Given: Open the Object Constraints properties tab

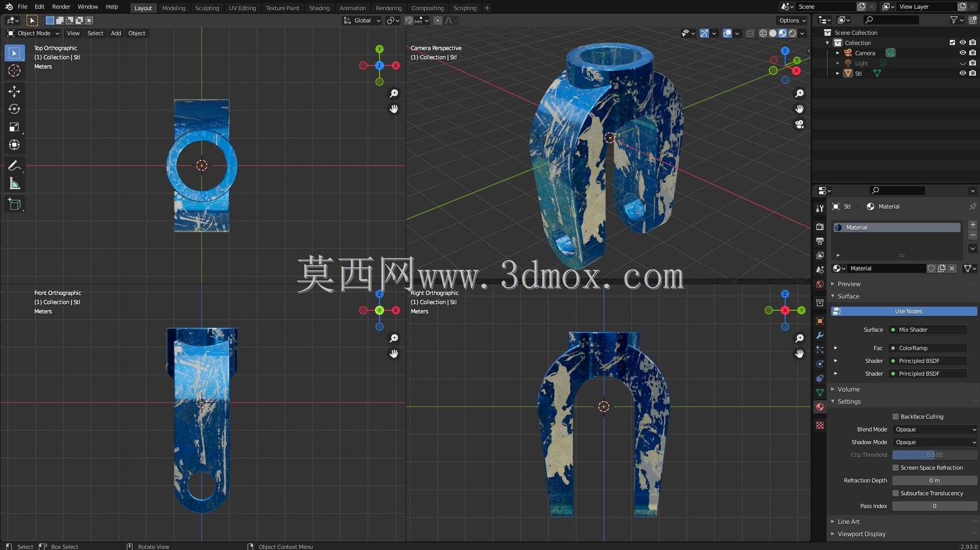Looking at the screenshot, I should pyautogui.click(x=820, y=378).
